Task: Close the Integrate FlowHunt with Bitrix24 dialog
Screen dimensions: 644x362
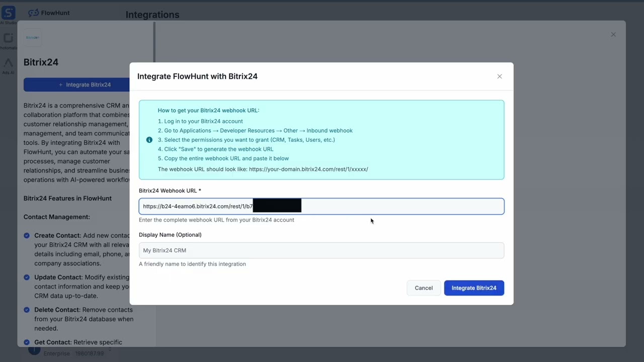Action: 500,76
